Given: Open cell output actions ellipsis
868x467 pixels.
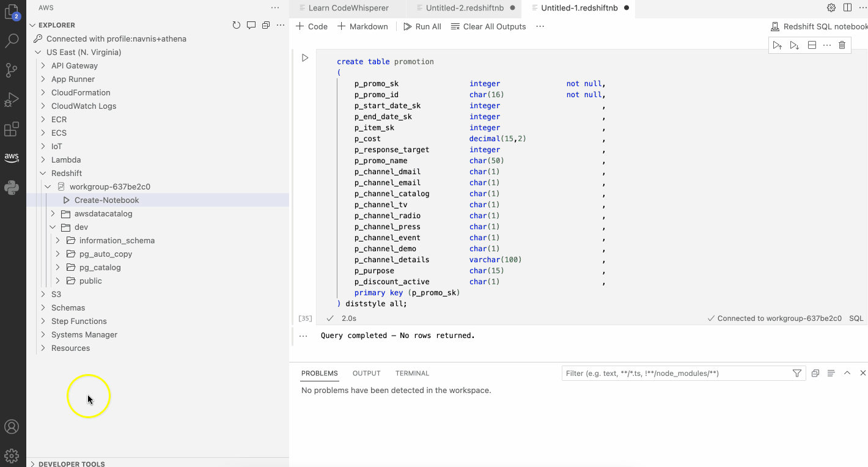Looking at the screenshot, I should tap(304, 336).
